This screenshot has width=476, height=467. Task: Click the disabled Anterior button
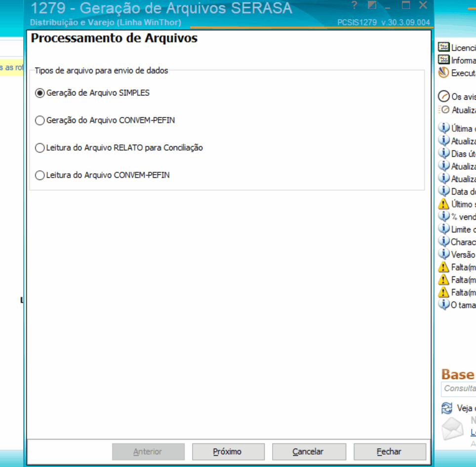point(148,452)
